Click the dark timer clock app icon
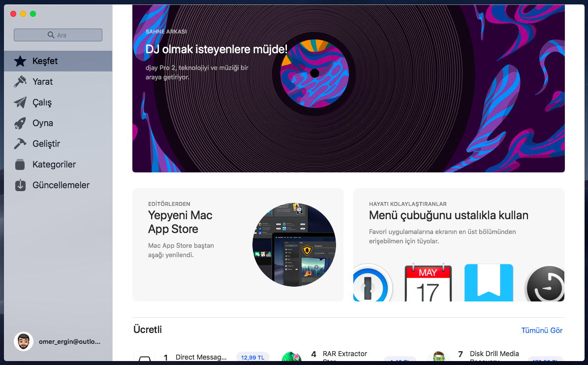588x365 pixels. click(x=545, y=285)
